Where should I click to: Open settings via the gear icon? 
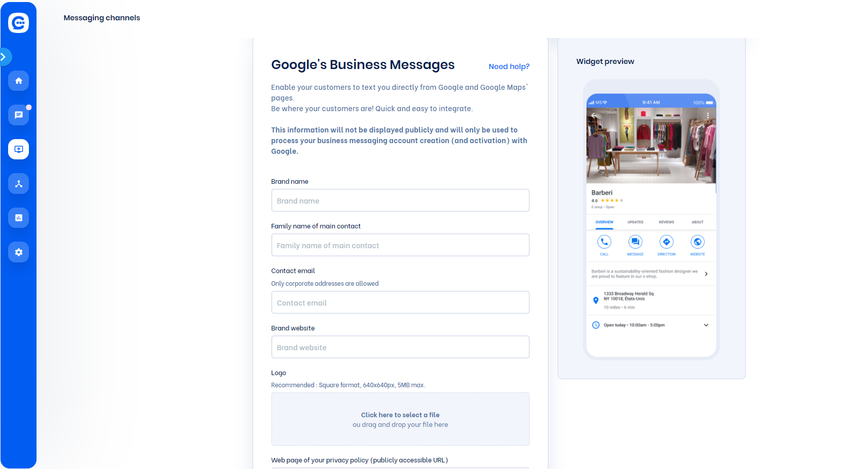[x=19, y=252]
